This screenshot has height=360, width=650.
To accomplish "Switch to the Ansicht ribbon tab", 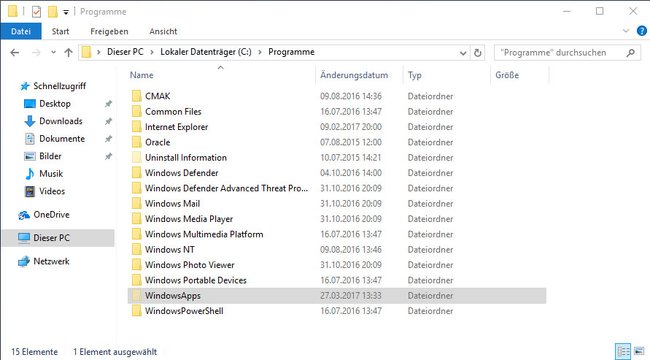I will tap(163, 32).
